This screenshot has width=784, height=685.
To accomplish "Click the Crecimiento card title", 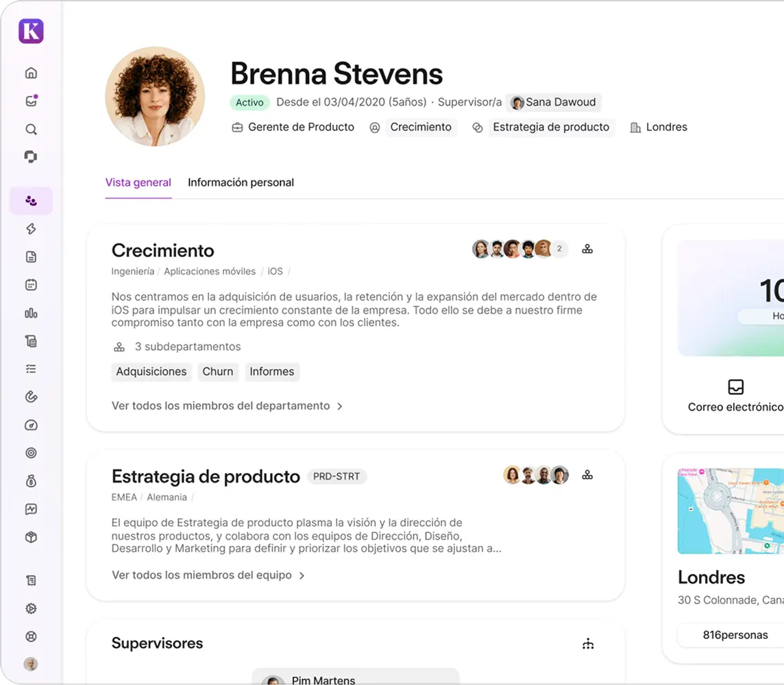I will pos(162,250).
